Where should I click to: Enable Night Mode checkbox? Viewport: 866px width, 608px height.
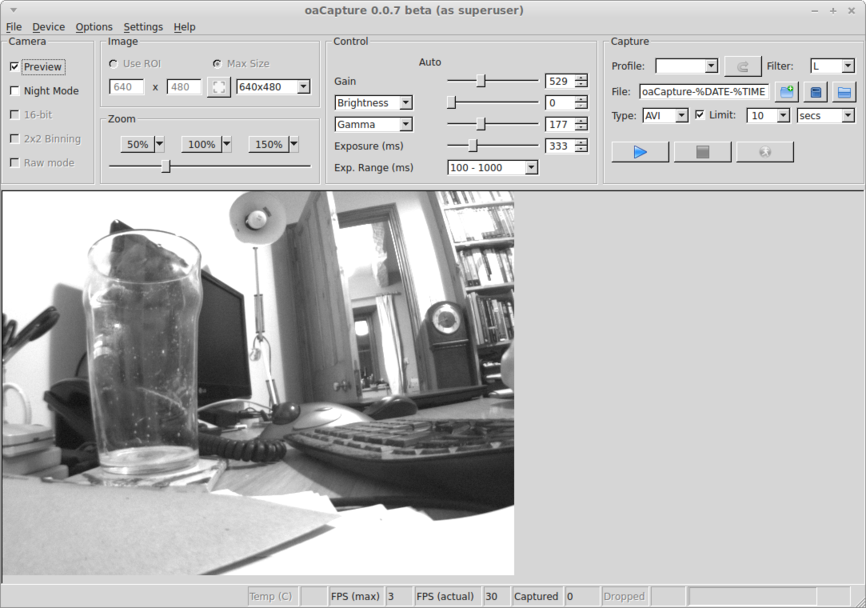[x=14, y=91]
